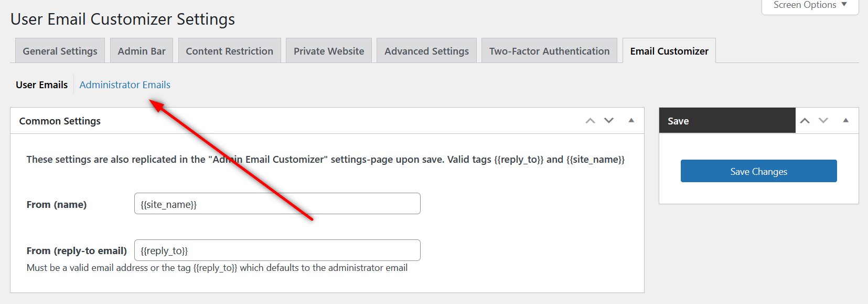
Task: Move Common Settings panel up
Action: [590, 121]
